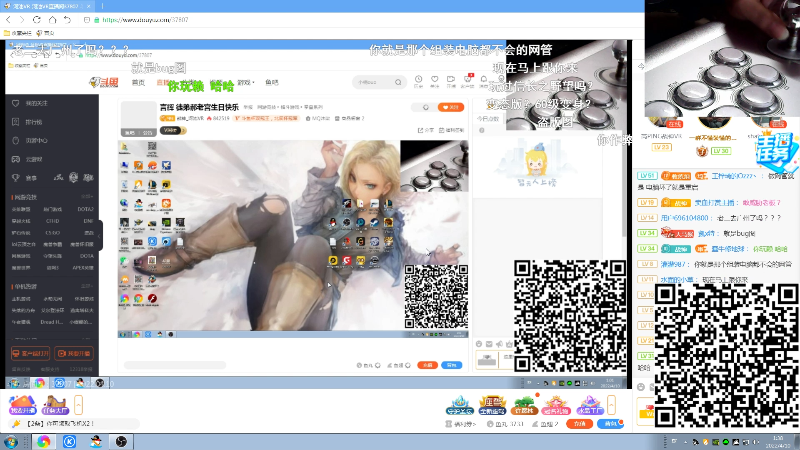The image size is (800, 450).
Task: Open the 座驾 icon in the gift bar
Action: click(492, 405)
